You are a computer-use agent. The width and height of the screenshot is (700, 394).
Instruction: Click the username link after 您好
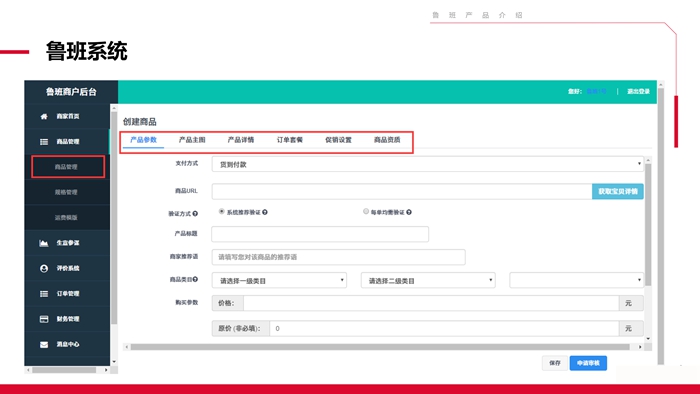596,91
